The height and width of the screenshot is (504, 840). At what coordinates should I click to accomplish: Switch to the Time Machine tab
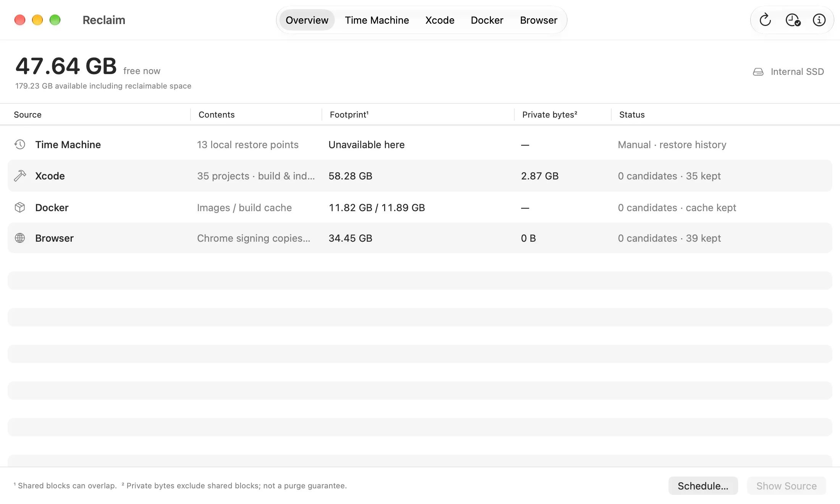tap(377, 20)
